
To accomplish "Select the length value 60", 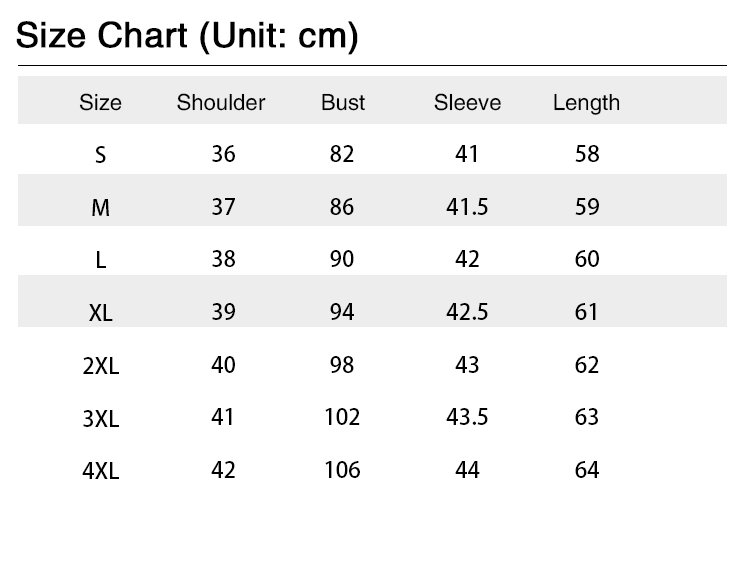I will (587, 259).
